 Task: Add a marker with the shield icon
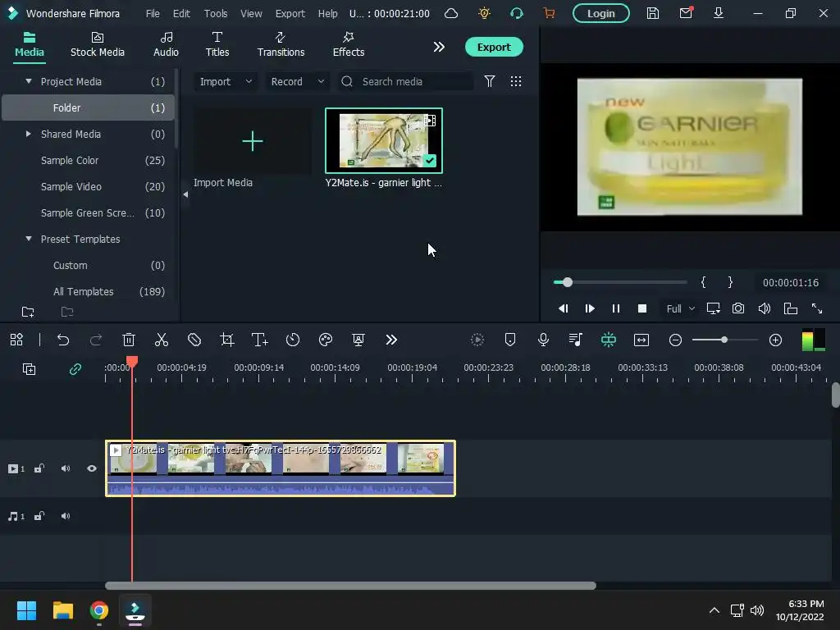click(510, 340)
